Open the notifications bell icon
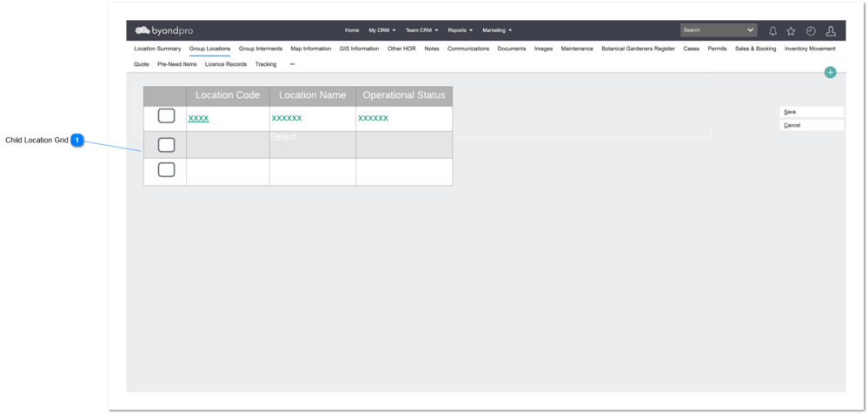868x414 pixels. pos(772,31)
